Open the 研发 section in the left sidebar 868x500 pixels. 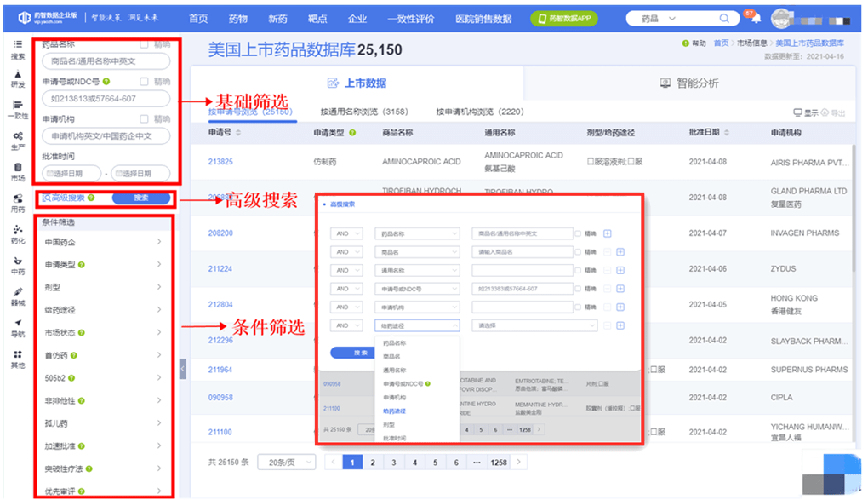pyautogui.click(x=18, y=79)
